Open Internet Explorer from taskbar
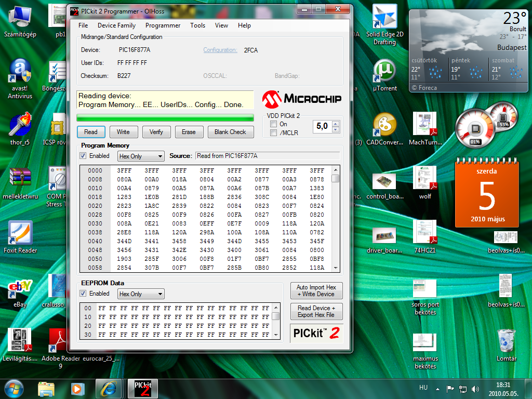Viewport: 532px width, 399px height. 109,389
